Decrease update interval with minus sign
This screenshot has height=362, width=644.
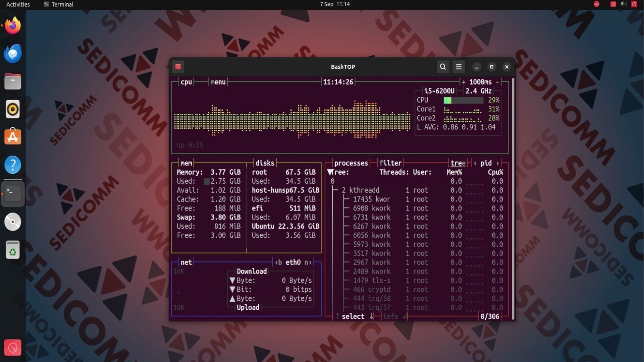tap(497, 82)
